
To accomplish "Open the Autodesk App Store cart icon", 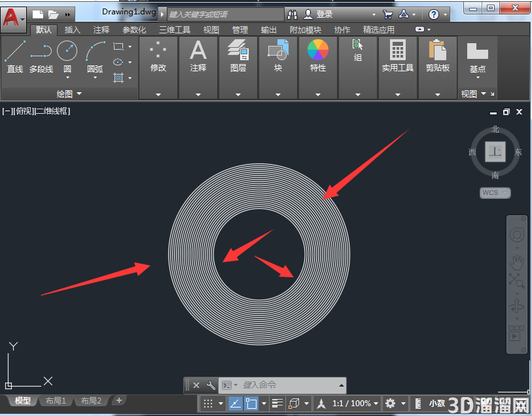I will [x=387, y=14].
